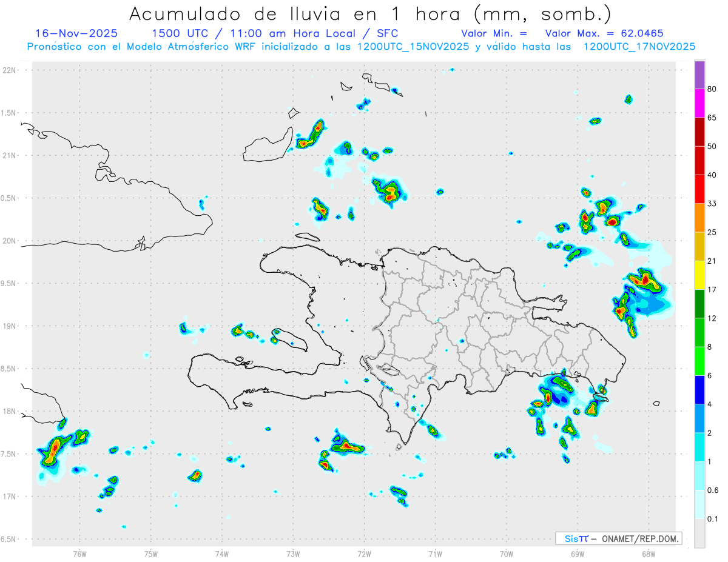This screenshot has width=728, height=562.
Task: Pick the purple swatch above 80
Action: click(x=699, y=75)
